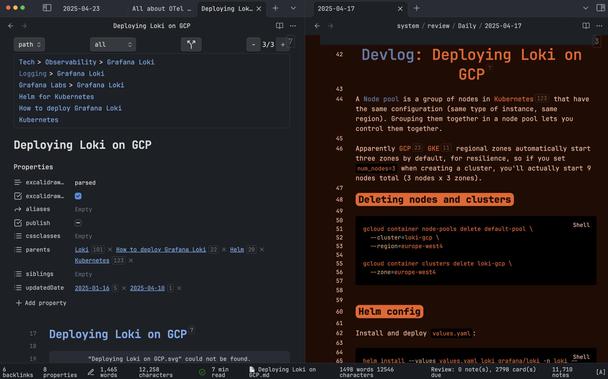
Task: Open Grafana Labs breadcrumb link
Action: point(42,85)
